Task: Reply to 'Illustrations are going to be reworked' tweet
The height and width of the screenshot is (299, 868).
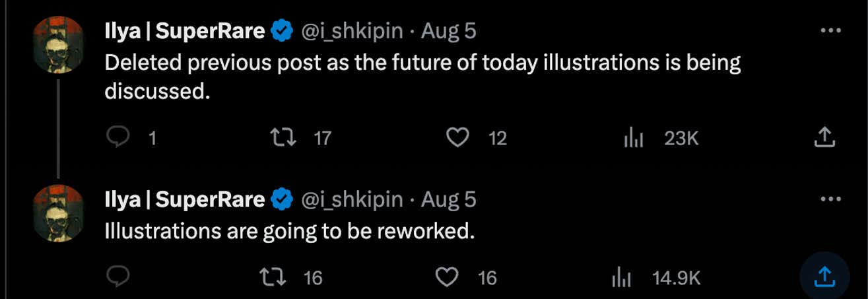Action: point(117,277)
